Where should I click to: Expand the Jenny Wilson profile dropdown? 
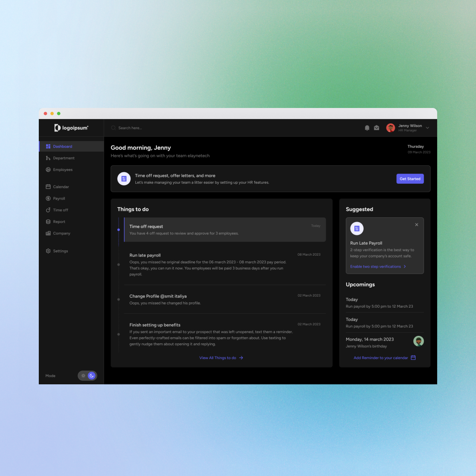pos(427,127)
